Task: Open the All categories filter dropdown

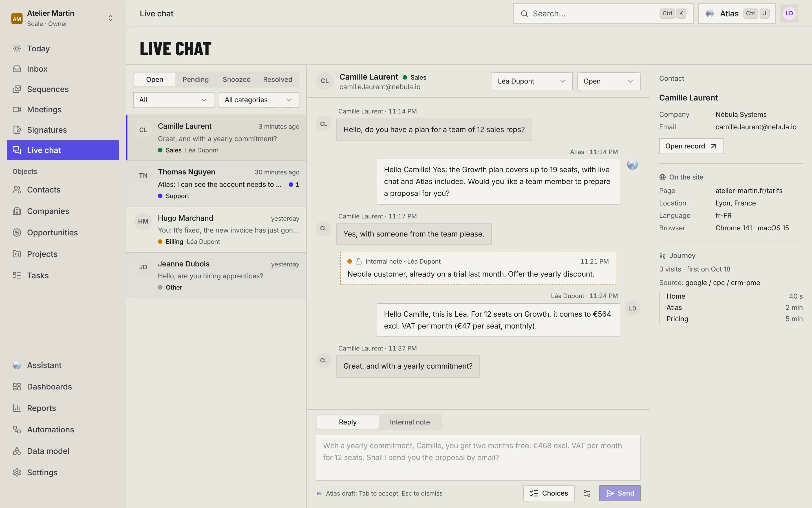Action: pos(259,100)
